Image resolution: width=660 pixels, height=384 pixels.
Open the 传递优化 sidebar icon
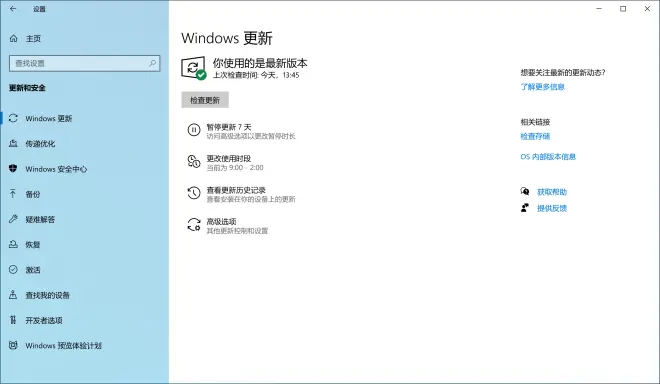tap(13, 144)
